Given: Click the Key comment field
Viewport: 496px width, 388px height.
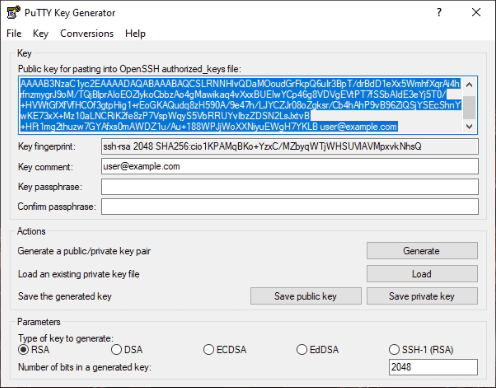Looking at the screenshot, I should tap(290, 166).
